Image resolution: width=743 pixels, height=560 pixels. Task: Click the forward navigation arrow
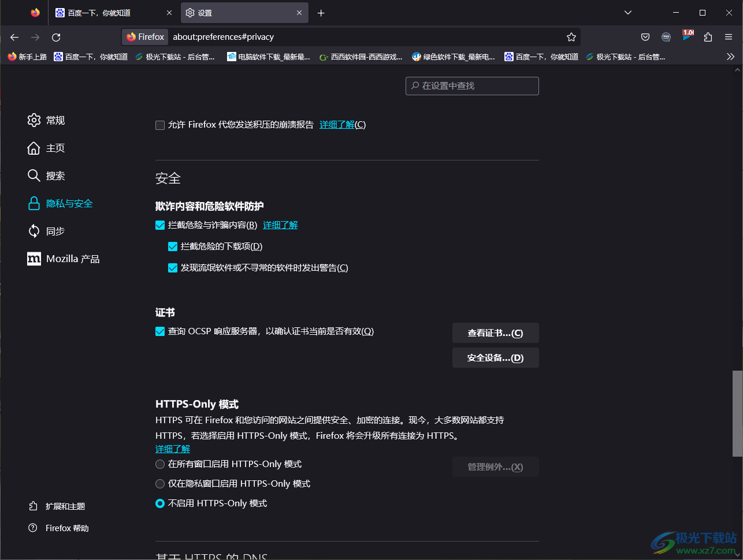click(35, 37)
